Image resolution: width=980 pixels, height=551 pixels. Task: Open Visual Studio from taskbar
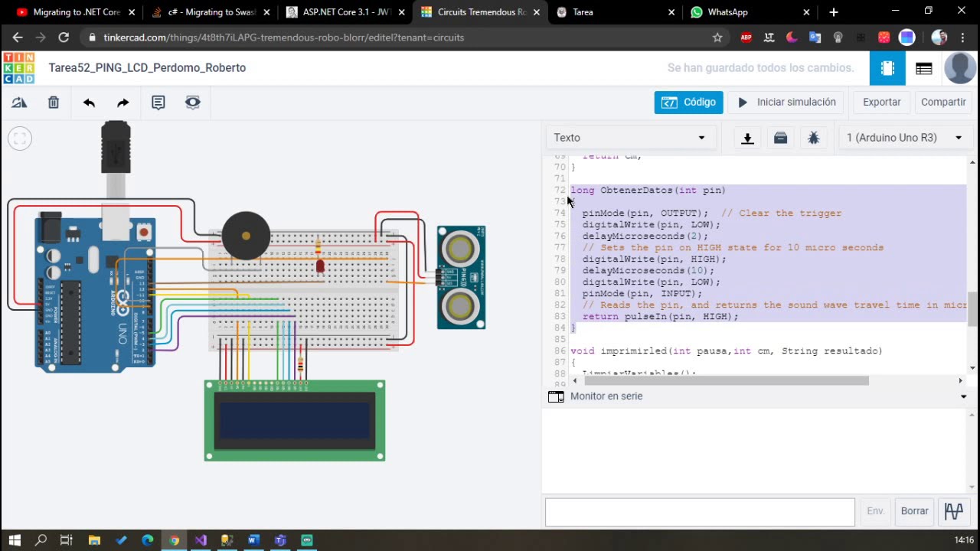[x=201, y=540]
